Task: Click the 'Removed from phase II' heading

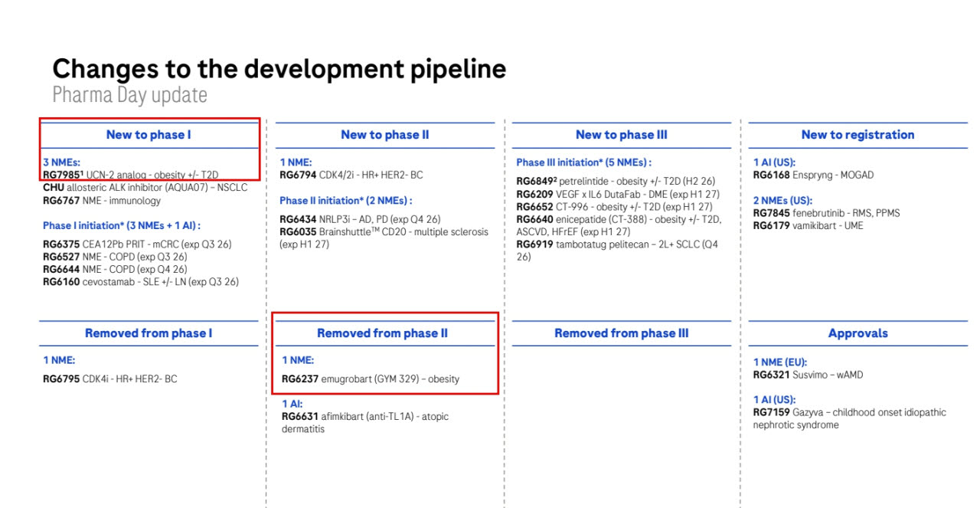Action: 383,333
